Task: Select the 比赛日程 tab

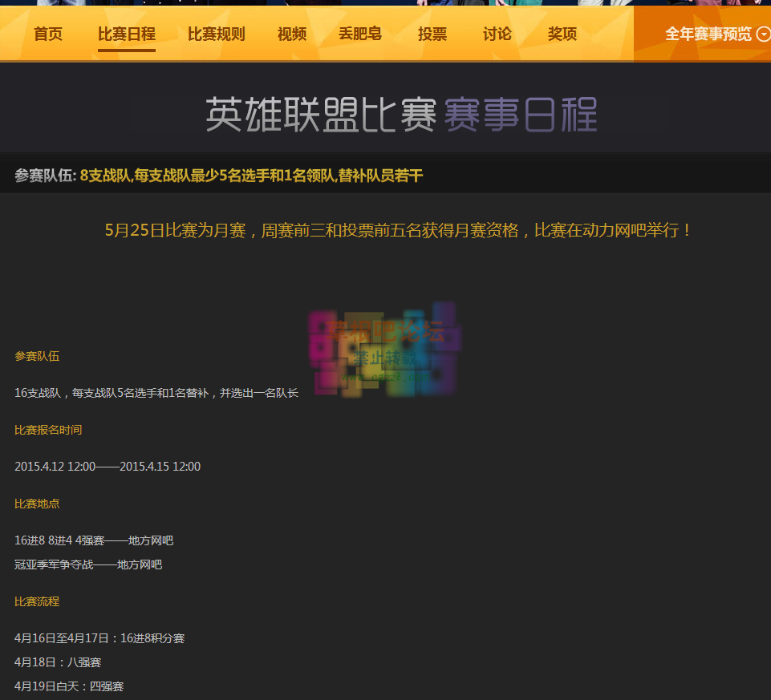Action: click(126, 34)
